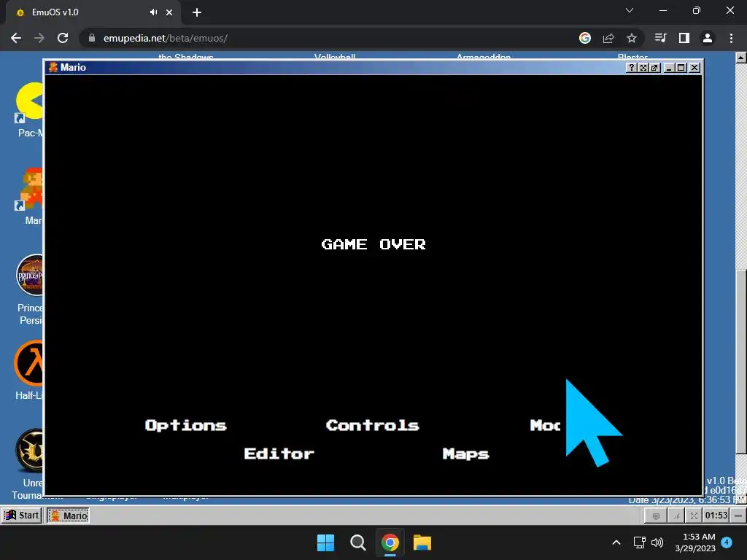The height and width of the screenshot is (560, 747).
Task: Open the Editor menu in the Mario game
Action: point(279,454)
